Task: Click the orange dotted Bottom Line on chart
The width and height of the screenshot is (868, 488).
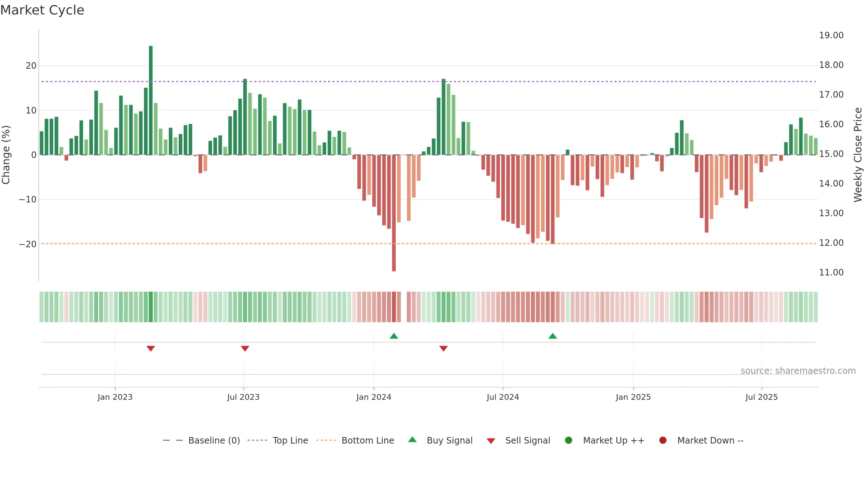Action: pos(429,244)
